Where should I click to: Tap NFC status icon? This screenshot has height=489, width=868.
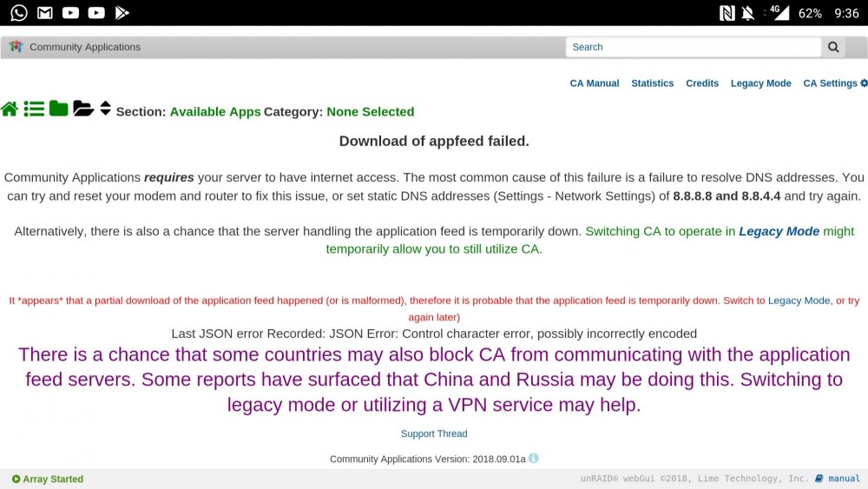tap(727, 13)
